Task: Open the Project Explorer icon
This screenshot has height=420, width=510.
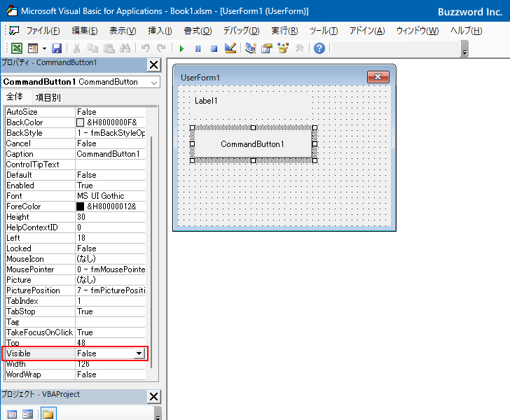Action: [251, 48]
